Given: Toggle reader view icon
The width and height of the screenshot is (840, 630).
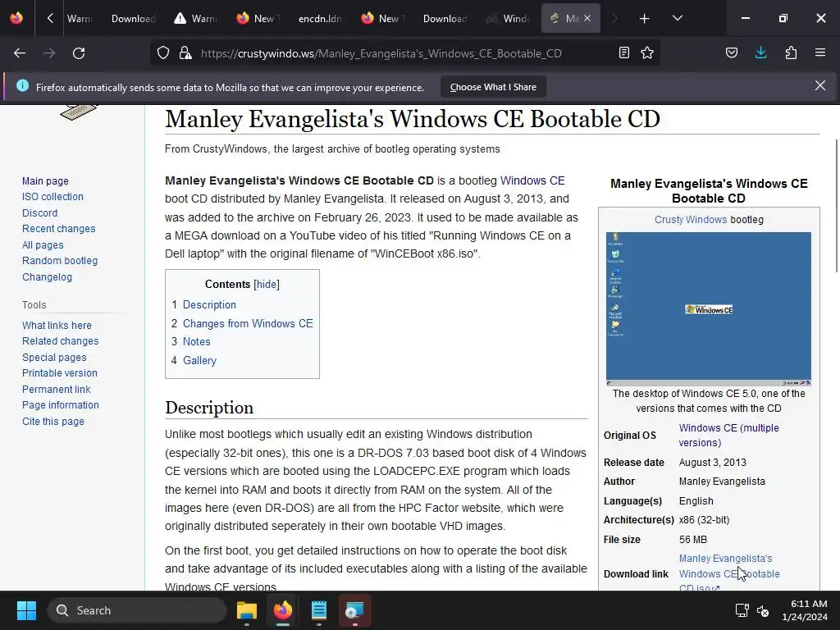Looking at the screenshot, I should coord(624,53).
